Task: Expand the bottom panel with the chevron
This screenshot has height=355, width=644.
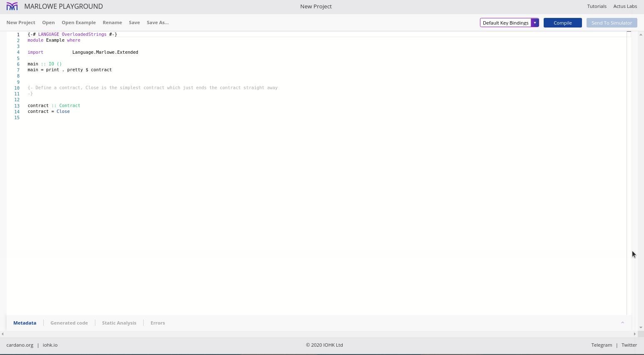Action: point(622,322)
